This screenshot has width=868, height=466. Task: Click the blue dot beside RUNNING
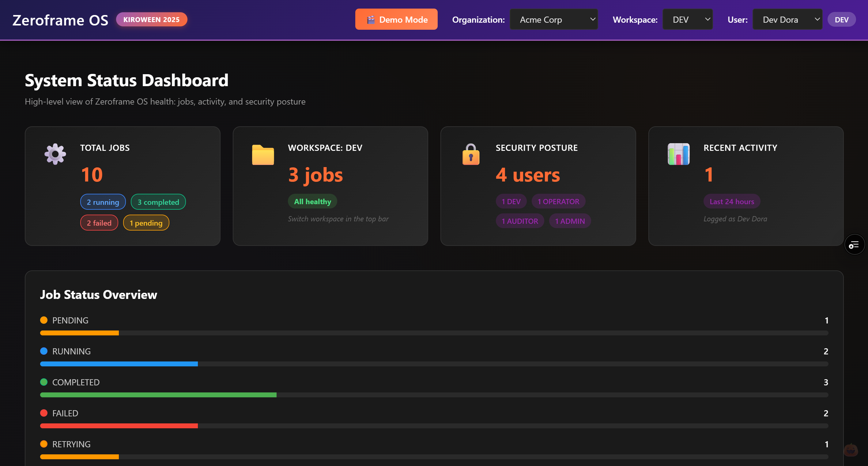[44, 351]
